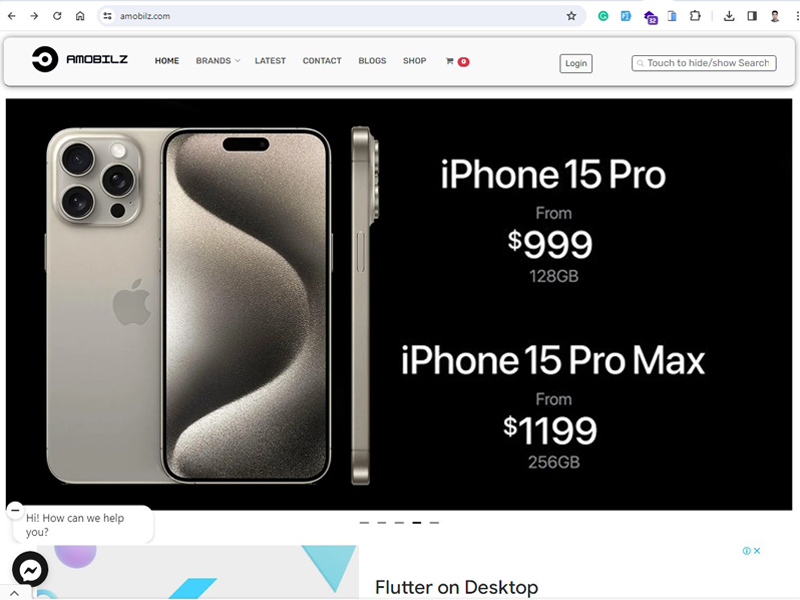View site information in address bar
This screenshot has width=800, height=600.
(107, 16)
